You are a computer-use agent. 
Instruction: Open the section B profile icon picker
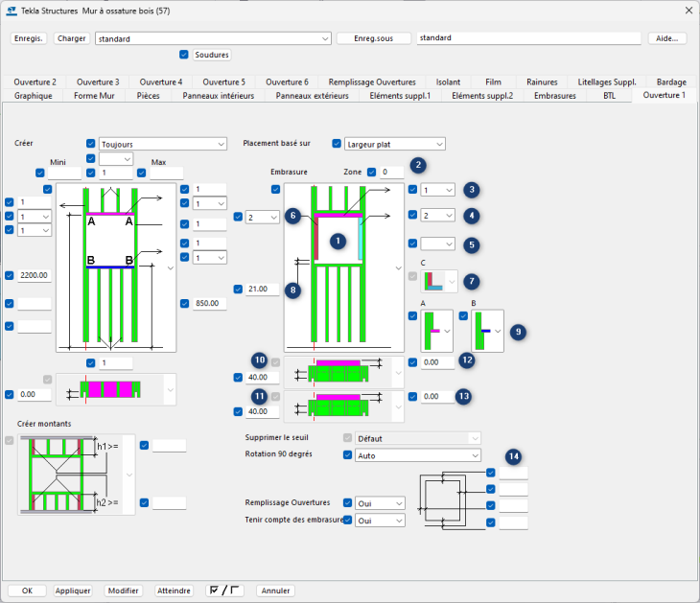489,331
